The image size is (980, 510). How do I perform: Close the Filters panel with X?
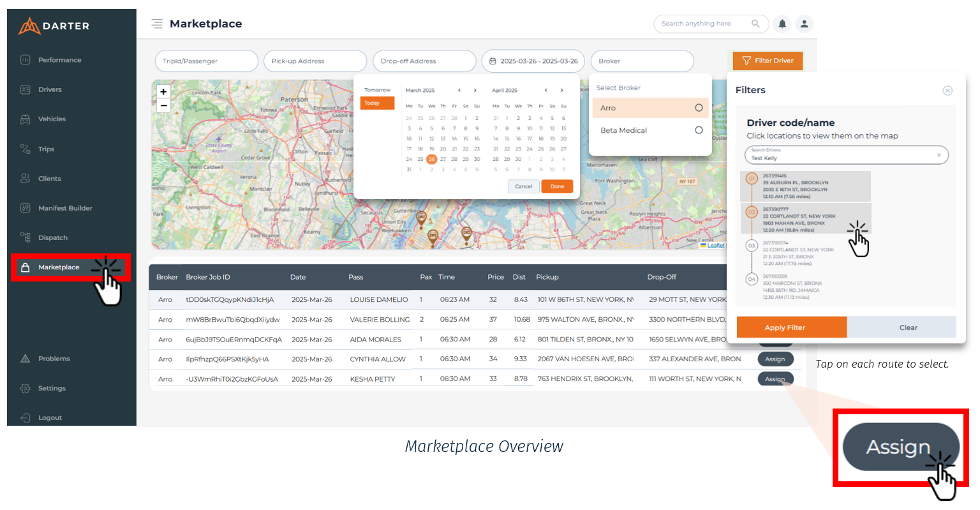click(947, 91)
